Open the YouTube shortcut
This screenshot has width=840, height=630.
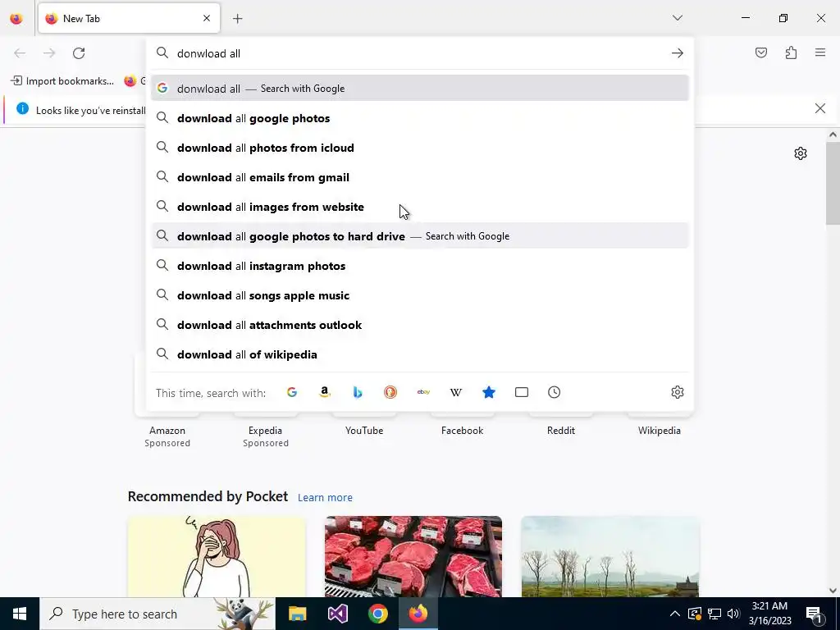363,430
